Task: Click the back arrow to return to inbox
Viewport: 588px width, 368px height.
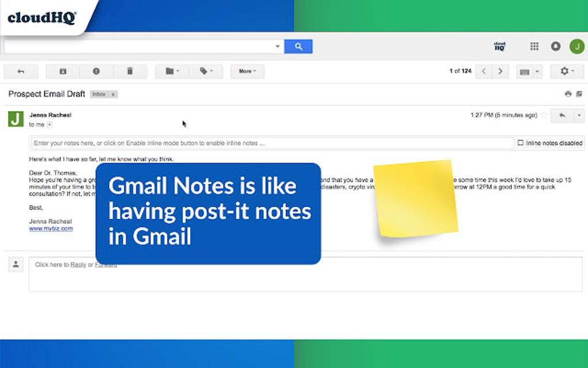Action: pos(21,71)
